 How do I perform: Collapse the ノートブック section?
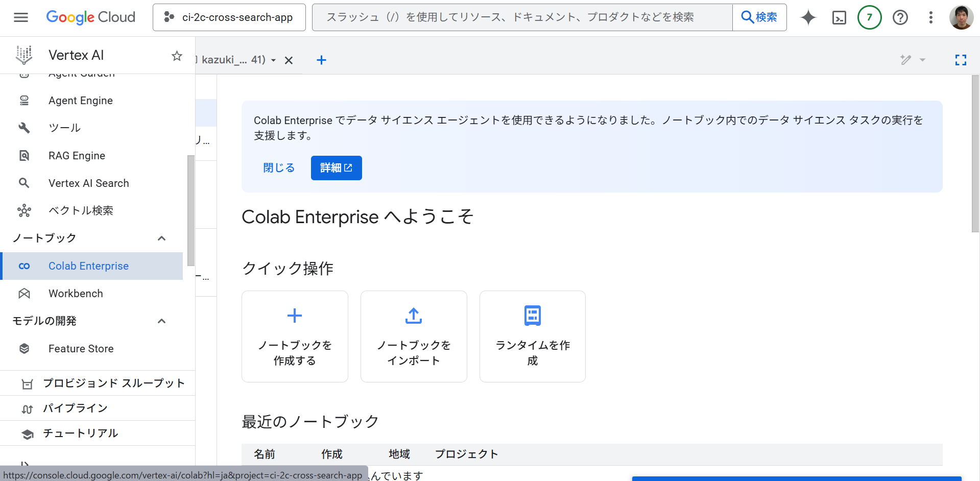(161, 238)
